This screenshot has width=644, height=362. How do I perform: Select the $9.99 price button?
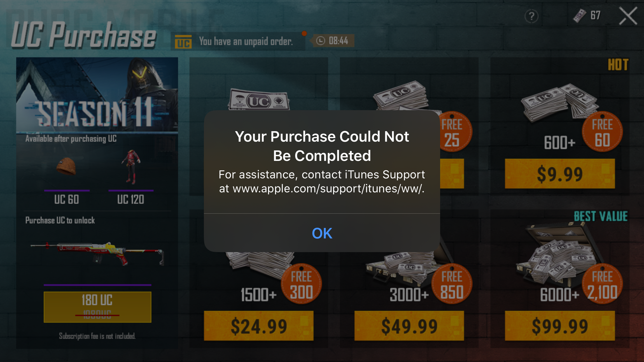560,174
